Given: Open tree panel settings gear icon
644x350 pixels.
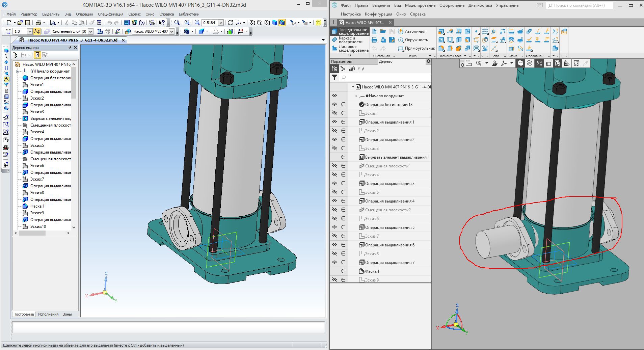Looking at the screenshot, I should (x=428, y=61).
